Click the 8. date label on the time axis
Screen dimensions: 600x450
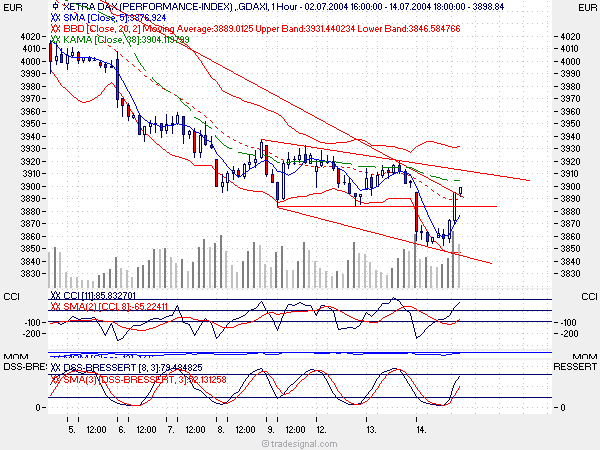pyautogui.click(x=221, y=430)
